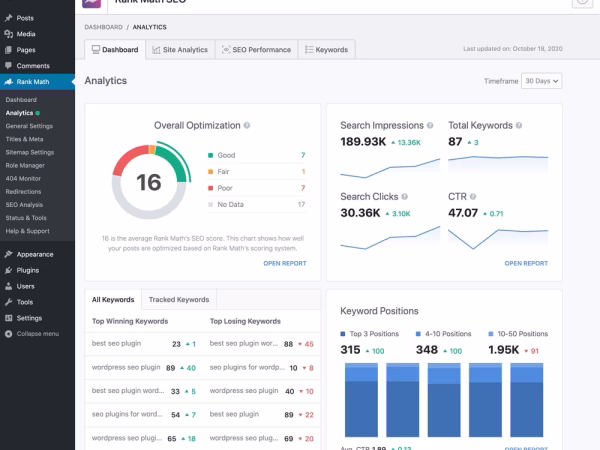Screen dimensions: 600x450
Task: Click the Rank Math logo icon in sidebar
Action: (8, 82)
